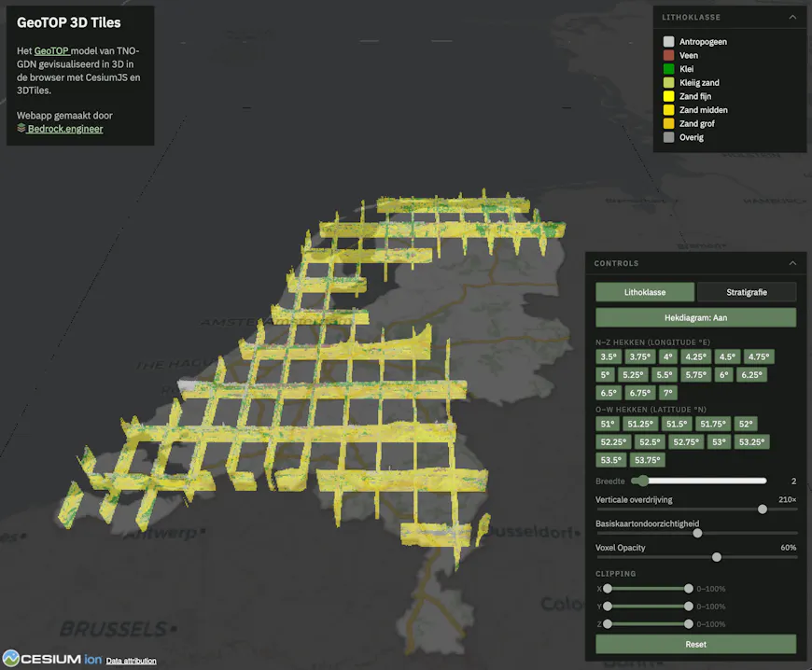Switch to the Stratigrafie tab
Screen dimensions: 812x670
pyautogui.click(x=747, y=291)
